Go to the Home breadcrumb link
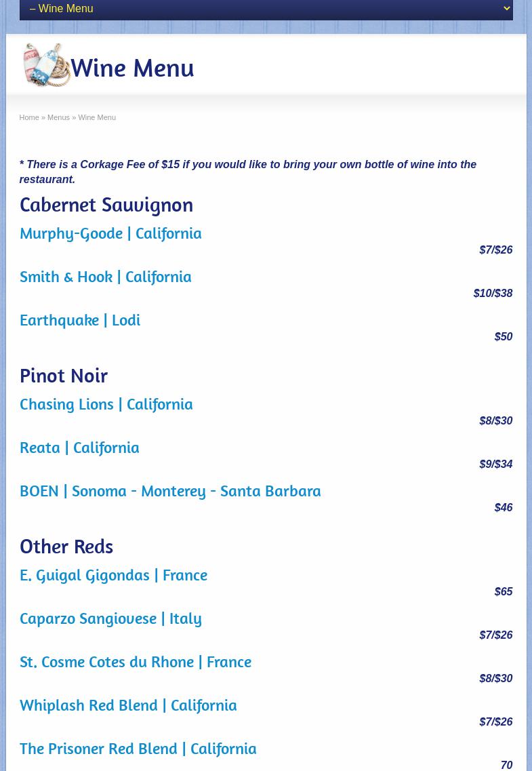 click(29, 117)
